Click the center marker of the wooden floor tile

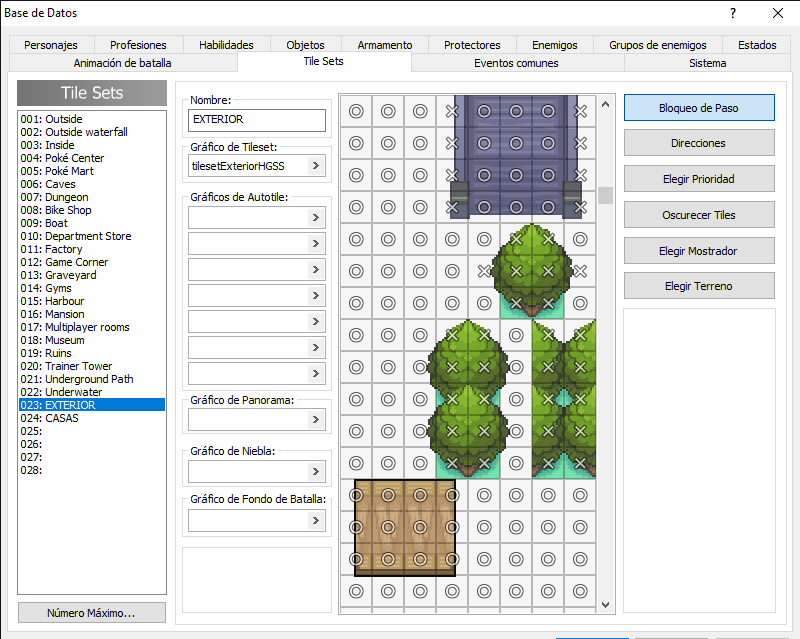pos(388,527)
